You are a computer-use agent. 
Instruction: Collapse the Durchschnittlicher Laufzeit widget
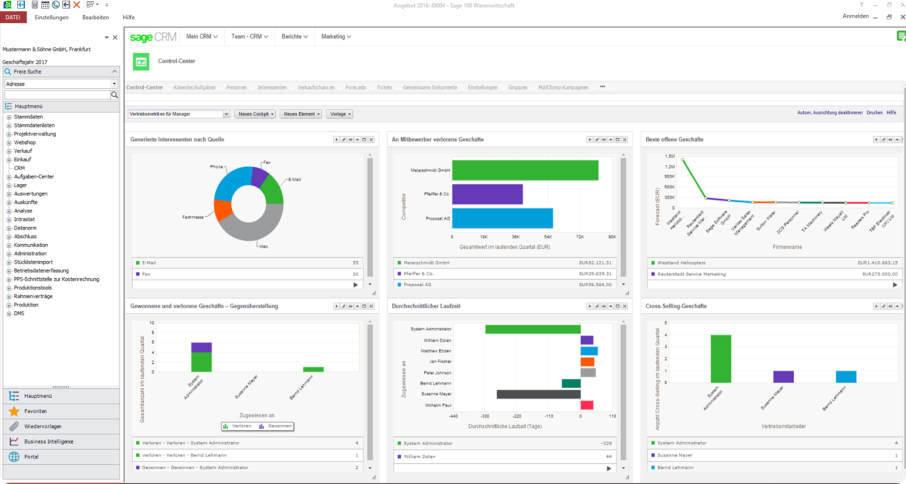tap(611, 306)
